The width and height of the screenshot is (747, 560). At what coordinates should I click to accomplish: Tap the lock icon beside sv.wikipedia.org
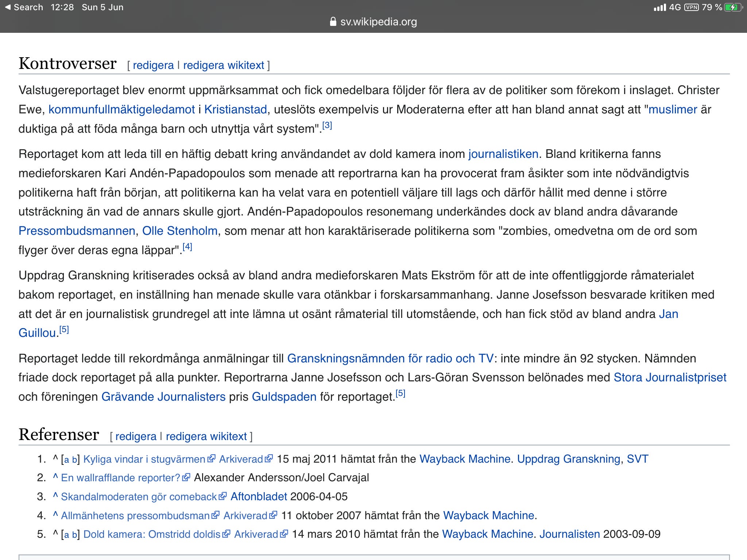pyautogui.click(x=333, y=22)
